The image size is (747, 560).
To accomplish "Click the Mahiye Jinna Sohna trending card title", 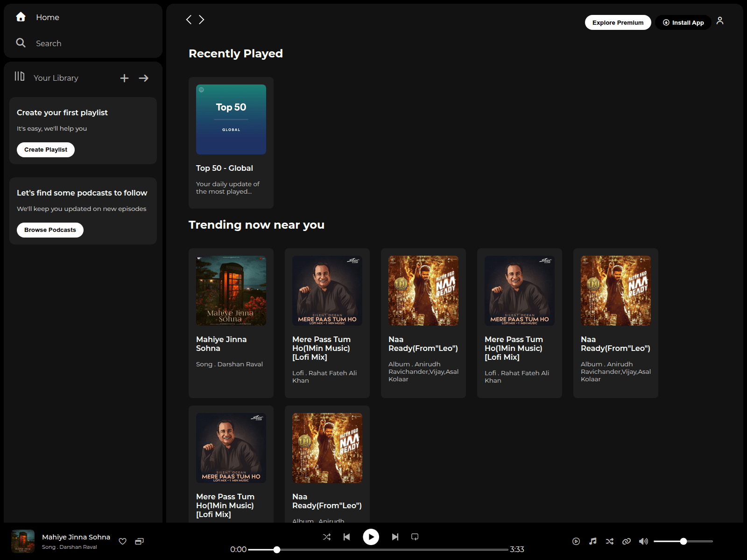I will [221, 344].
